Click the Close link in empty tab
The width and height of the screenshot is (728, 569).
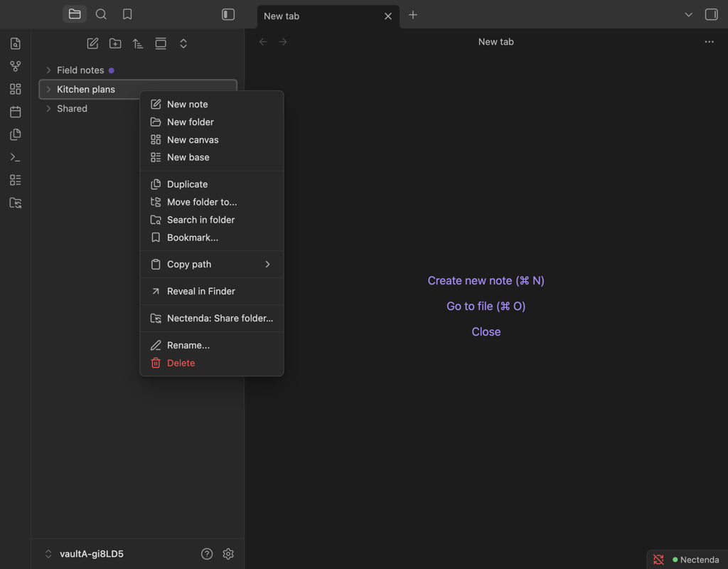[486, 331]
